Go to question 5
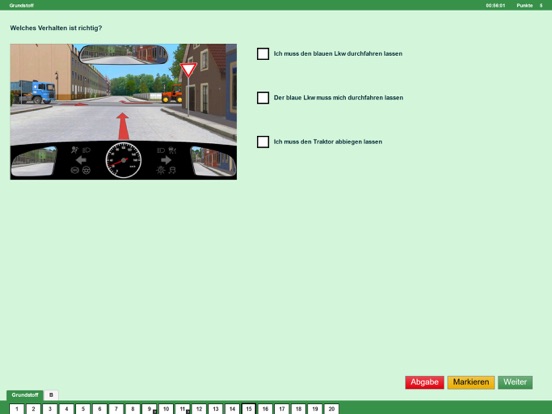Image resolution: width=552 pixels, height=414 pixels. (x=83, y=409)
